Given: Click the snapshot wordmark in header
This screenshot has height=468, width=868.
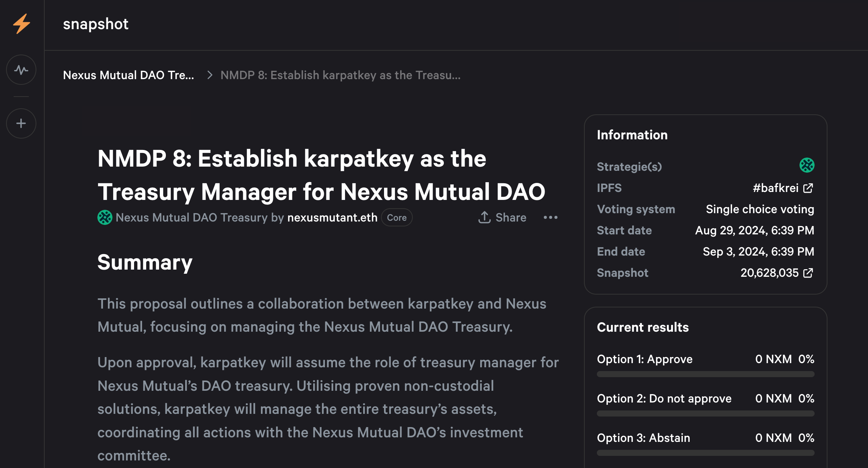Looking at the screenshot, I should point(95,24).
